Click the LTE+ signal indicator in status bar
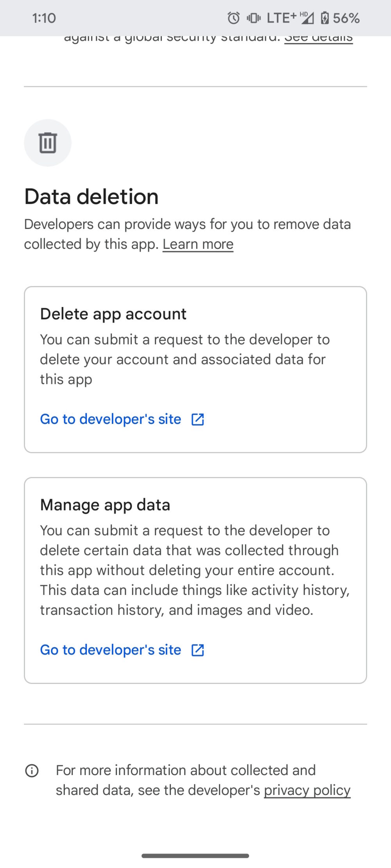 282,18
